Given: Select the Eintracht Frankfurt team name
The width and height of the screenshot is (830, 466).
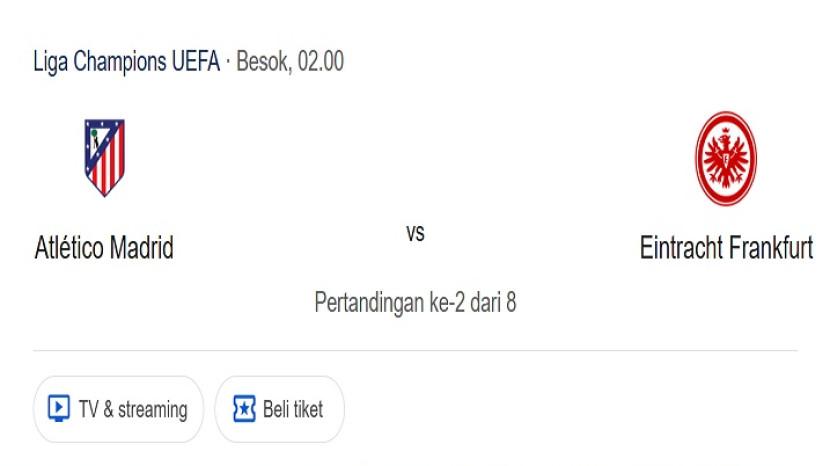Looking at the screenshot, I should point(726,247).
